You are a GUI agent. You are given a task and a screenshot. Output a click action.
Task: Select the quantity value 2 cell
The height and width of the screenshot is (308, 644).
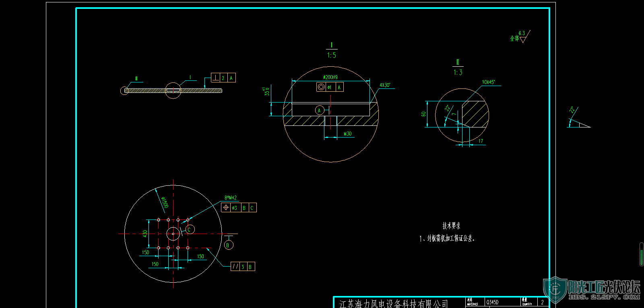[x=542, y=302]
